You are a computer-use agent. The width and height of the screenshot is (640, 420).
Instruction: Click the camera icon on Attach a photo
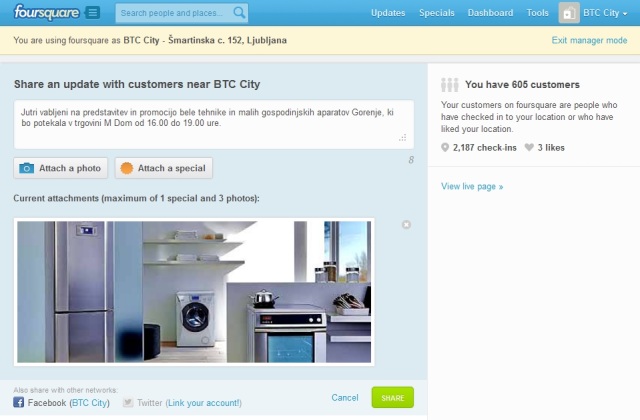pos(27,168)
